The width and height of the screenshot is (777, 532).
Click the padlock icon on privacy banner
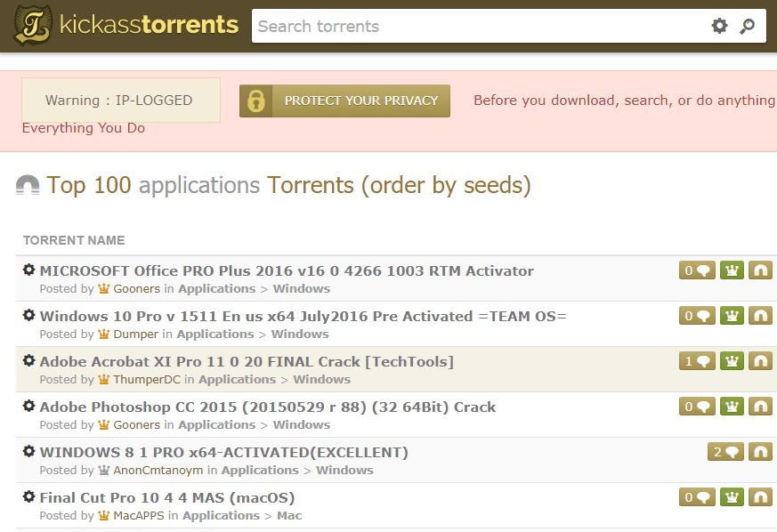pos(256,101)
